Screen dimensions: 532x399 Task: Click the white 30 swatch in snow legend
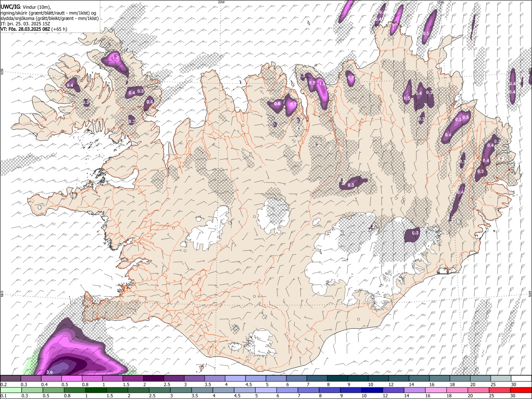tap(521, 379)
